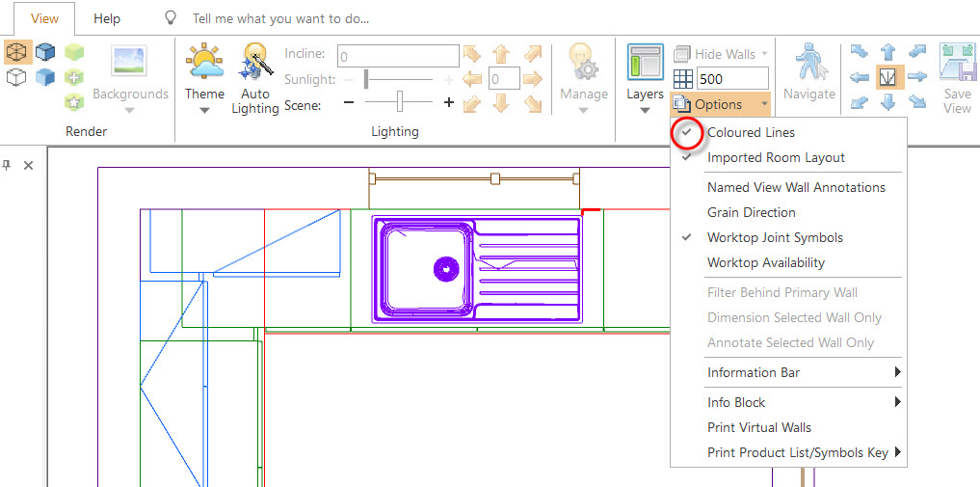Image resolution: width=980 pixels, height=487 pixels.
Task: Click the lighting right arrow
Action: pyautogui.click(x=532, y=79)
